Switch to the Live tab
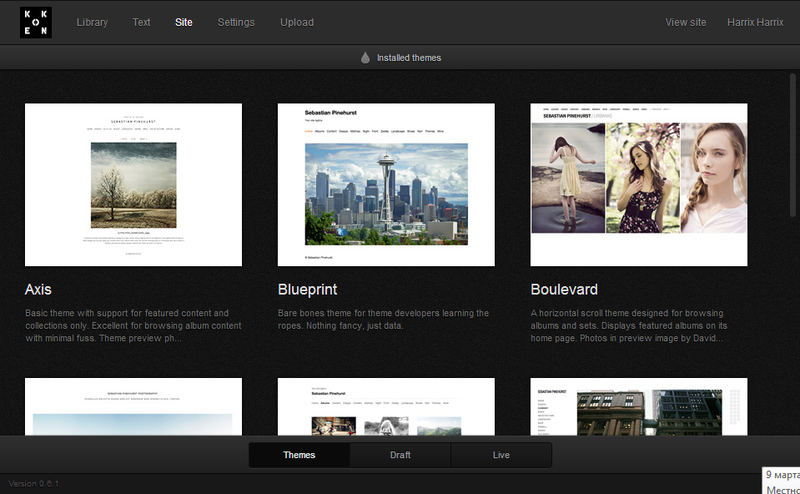The height and width of the screenshot is (494, 800). [x=501, y=455]
